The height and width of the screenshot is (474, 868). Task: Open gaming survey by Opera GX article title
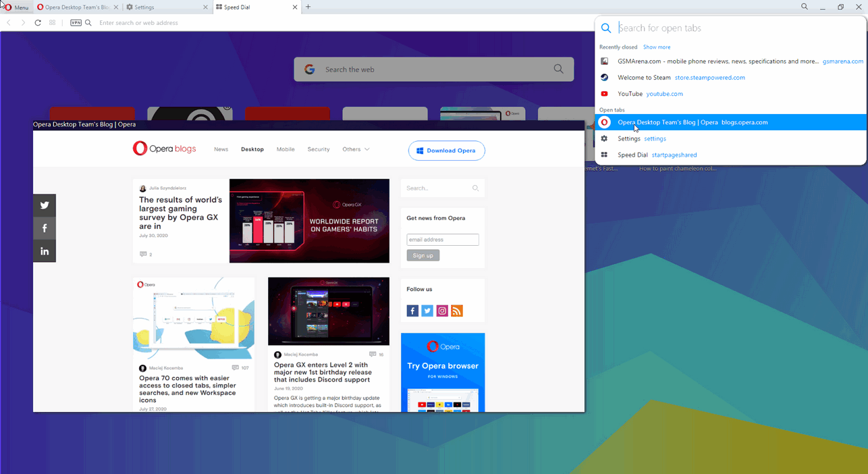tap(180, 213)
